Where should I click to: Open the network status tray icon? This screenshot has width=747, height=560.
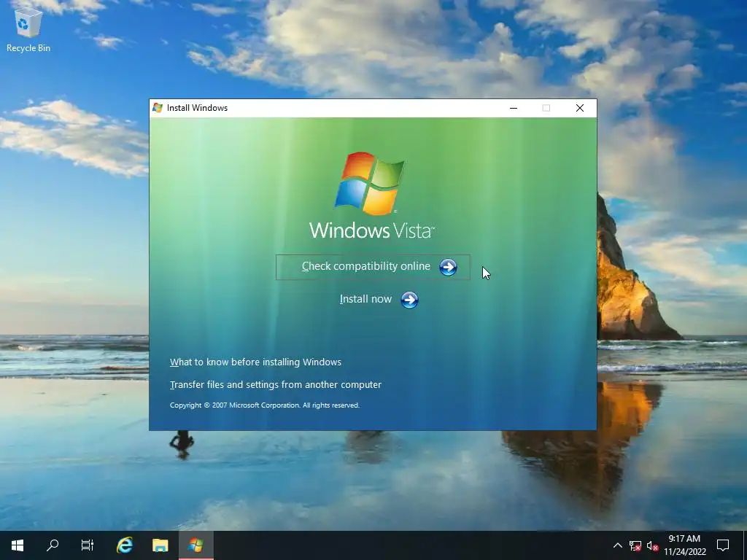(x=635, y=545)
